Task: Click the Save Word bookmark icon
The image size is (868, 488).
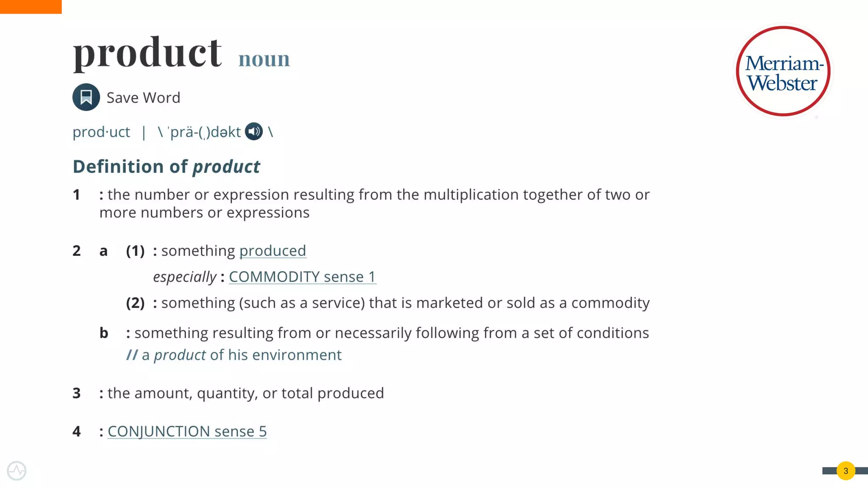Action: coord(86,97)
